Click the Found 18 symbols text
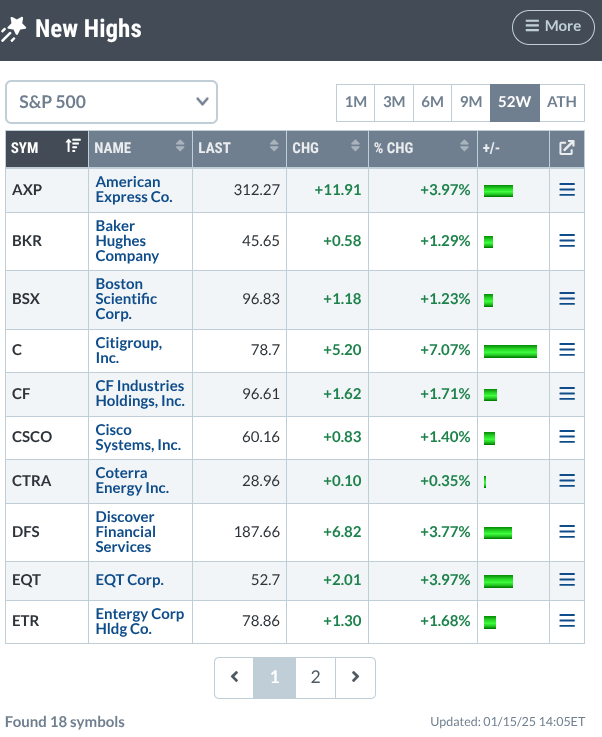602x737 pixels. tap(65, 722)
